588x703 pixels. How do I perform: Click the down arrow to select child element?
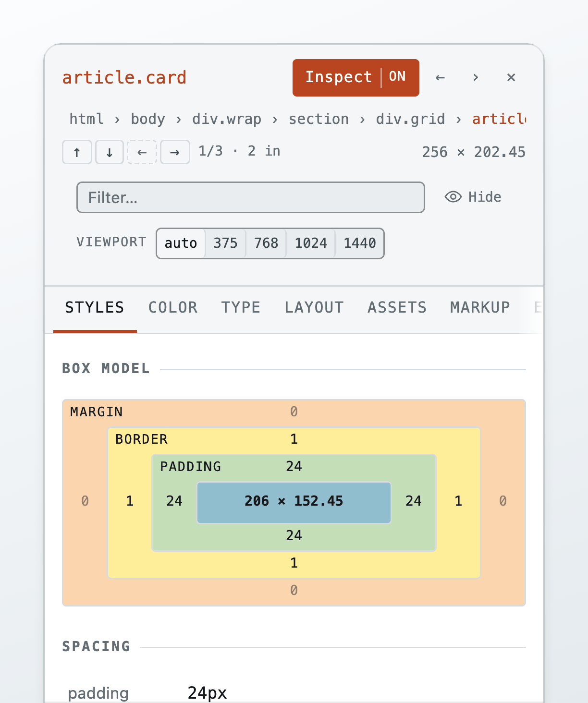click(x=110, y=152)
